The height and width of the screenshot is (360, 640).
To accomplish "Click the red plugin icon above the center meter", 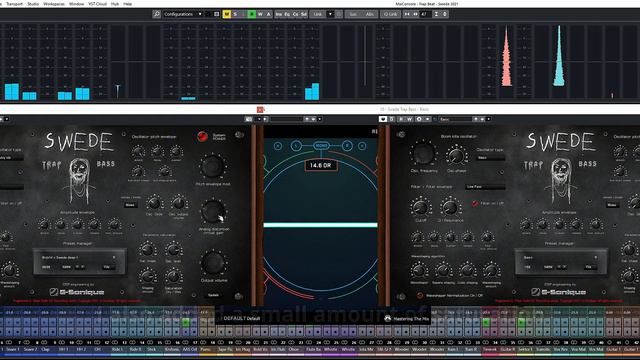I will [260, 109].
